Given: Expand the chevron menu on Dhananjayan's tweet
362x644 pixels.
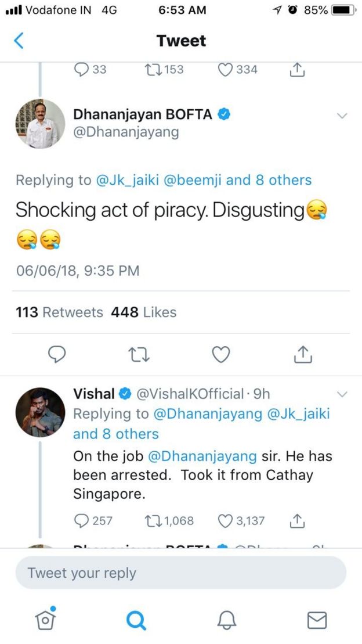Looking at the screenshot, I should point(342,116).
